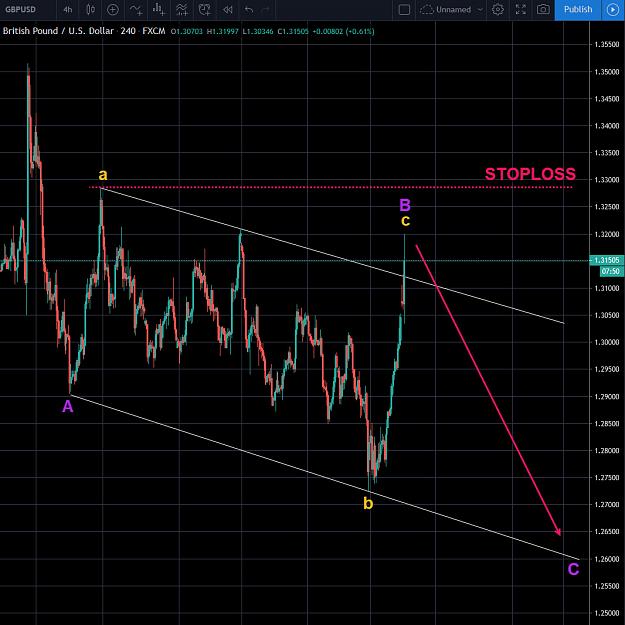The height and width of the screenshot is (625, 625).
Task: Click the 1.33000 price axis label
Action: pyautogui.click(x=607, y=180)
